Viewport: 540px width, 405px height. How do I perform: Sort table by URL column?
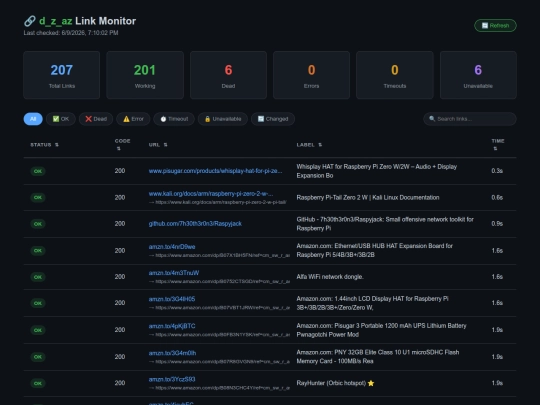point(158,145)
